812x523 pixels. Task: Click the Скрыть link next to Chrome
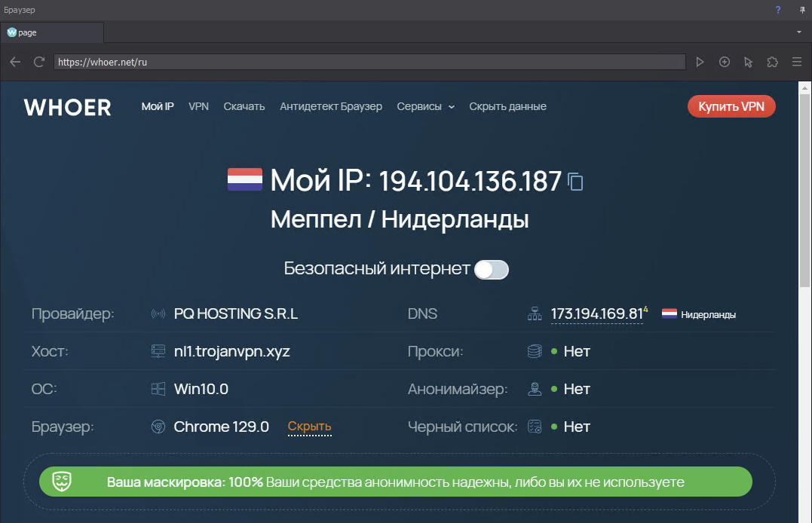tap(309, 427)
